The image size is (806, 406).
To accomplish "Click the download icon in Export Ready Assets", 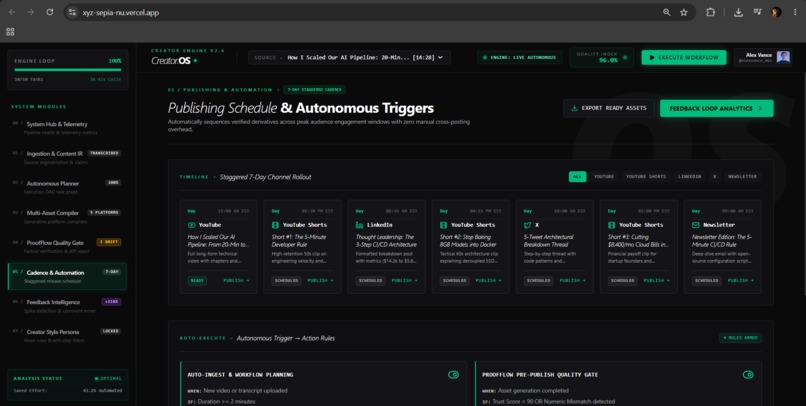I will pyautogui.click(x=575, y=108).
